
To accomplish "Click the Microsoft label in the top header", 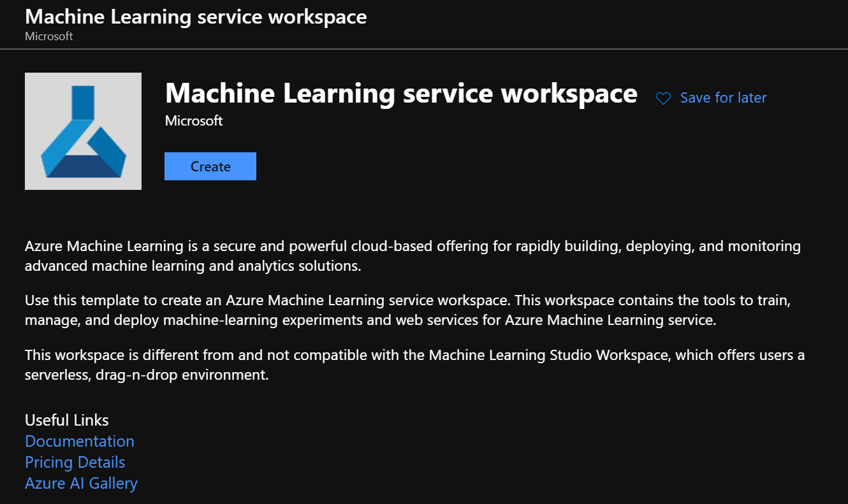I will pyautogui.click(x=49, y=36).
